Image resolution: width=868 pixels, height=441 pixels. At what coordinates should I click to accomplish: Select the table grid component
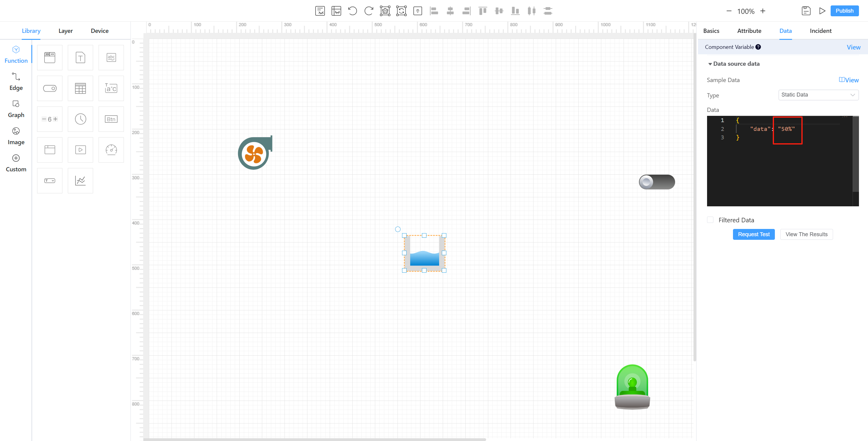80,88
